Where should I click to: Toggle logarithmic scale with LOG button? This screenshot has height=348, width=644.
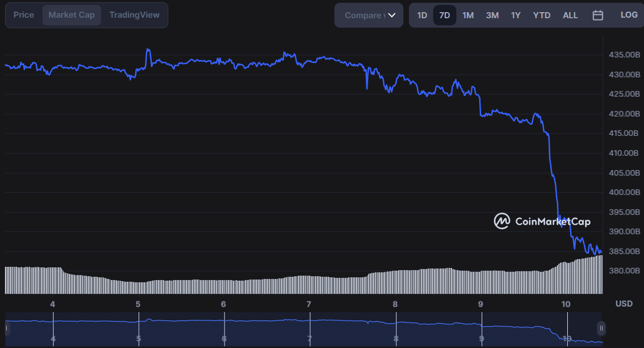pyautogui.click(x=629, y=15)
